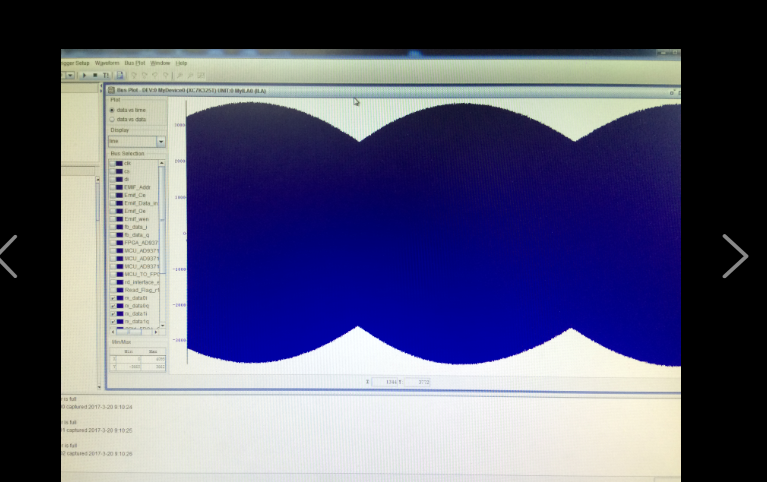Viewport: 767px width, 482px height.
Task: Click the clk color swatch
Action: coord(119,163)
